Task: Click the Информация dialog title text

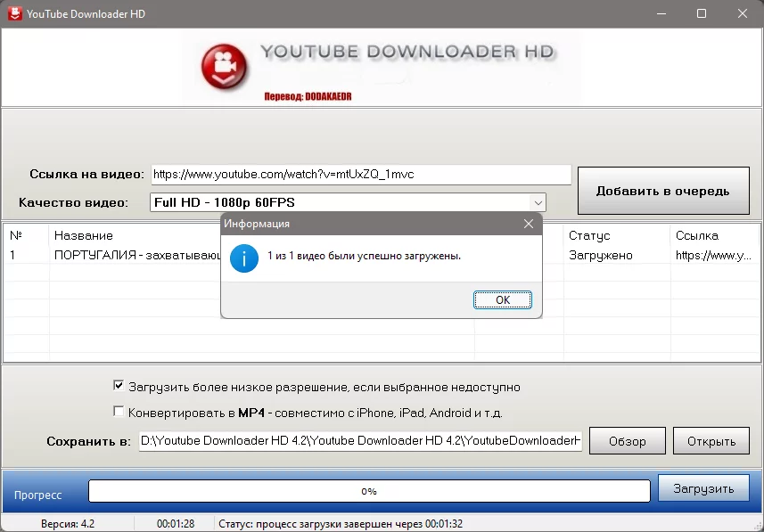Action: pos(257,224)
